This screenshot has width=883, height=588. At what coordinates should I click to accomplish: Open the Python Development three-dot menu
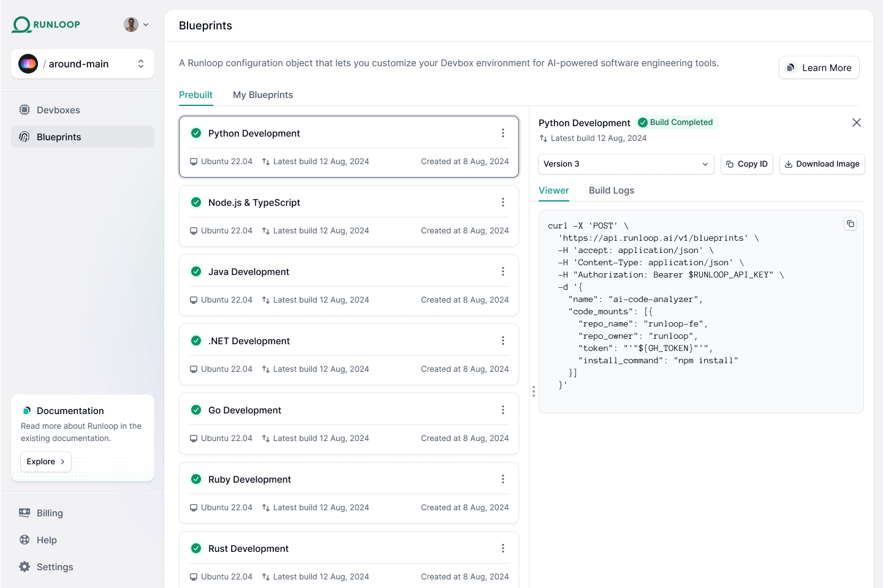coord(502,134)
